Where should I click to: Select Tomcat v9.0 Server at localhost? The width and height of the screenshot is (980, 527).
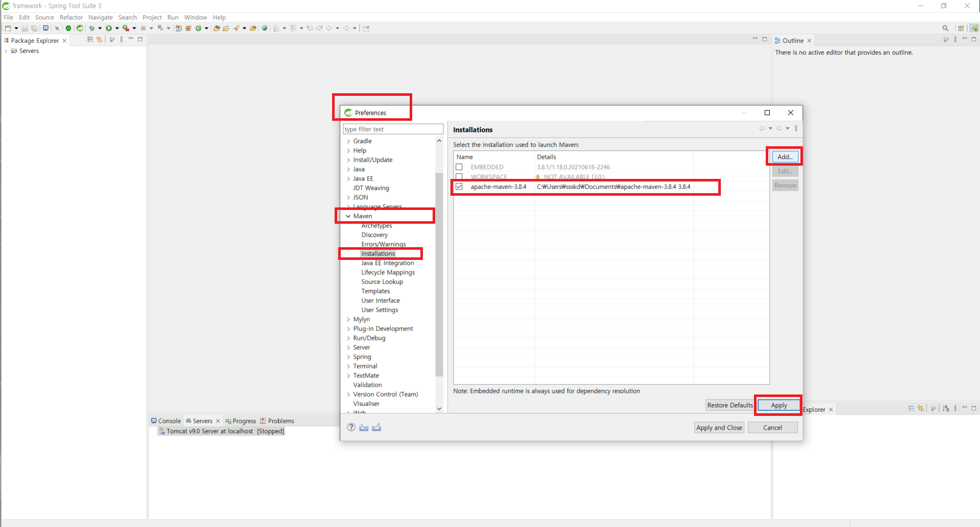click(221, 431)
